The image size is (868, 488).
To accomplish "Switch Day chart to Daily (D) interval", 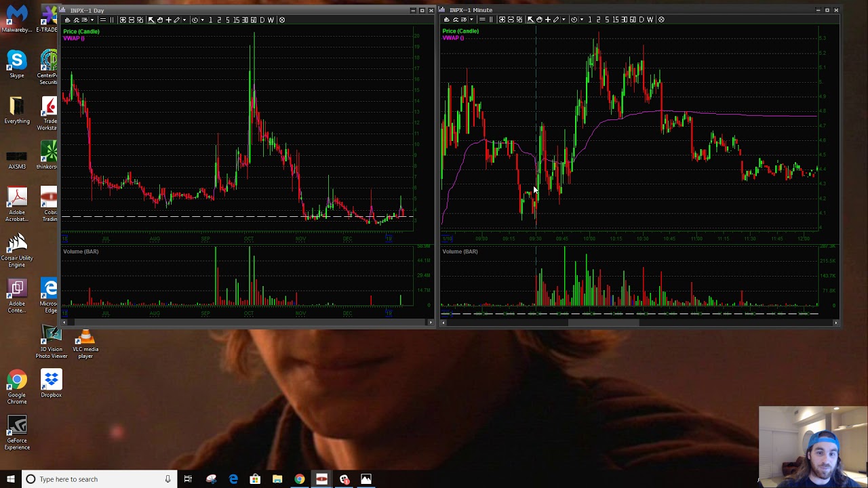I will tap(262, 20).
